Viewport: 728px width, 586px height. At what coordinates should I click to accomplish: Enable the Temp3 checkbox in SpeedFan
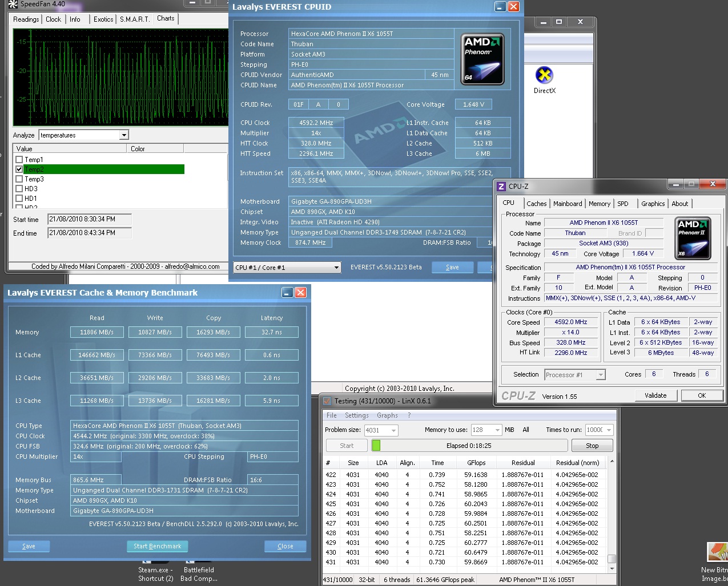[19, 179]
